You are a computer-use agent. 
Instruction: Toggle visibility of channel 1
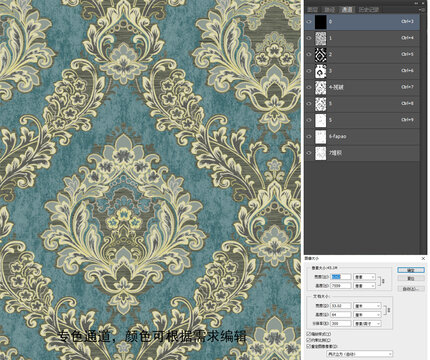tap(309, 38)
